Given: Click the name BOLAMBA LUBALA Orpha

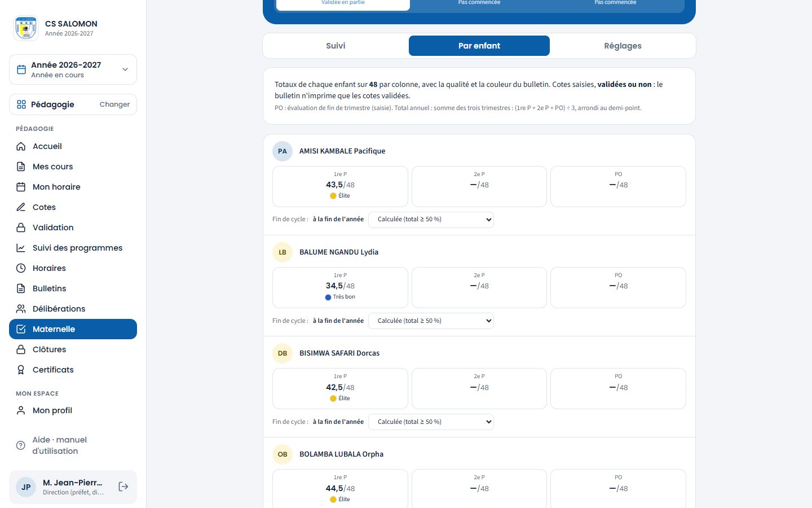Looking at the screenshot, I should [x=341, y=454].
